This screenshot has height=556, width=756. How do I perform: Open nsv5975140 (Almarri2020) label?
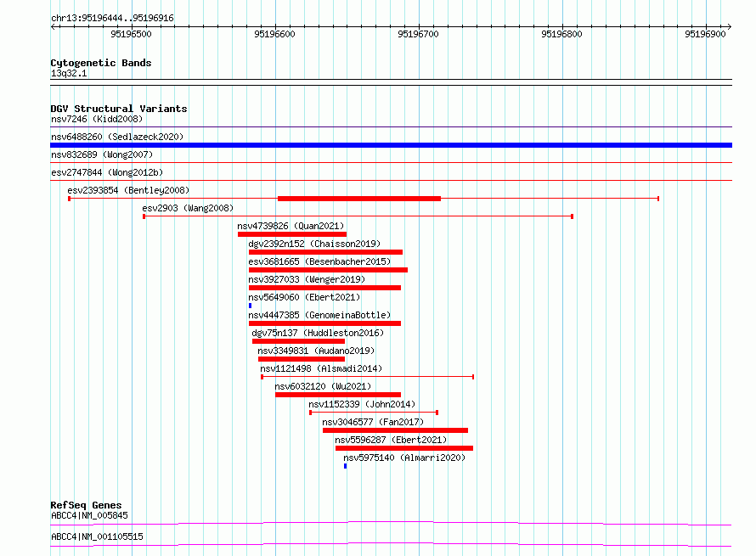404,458
